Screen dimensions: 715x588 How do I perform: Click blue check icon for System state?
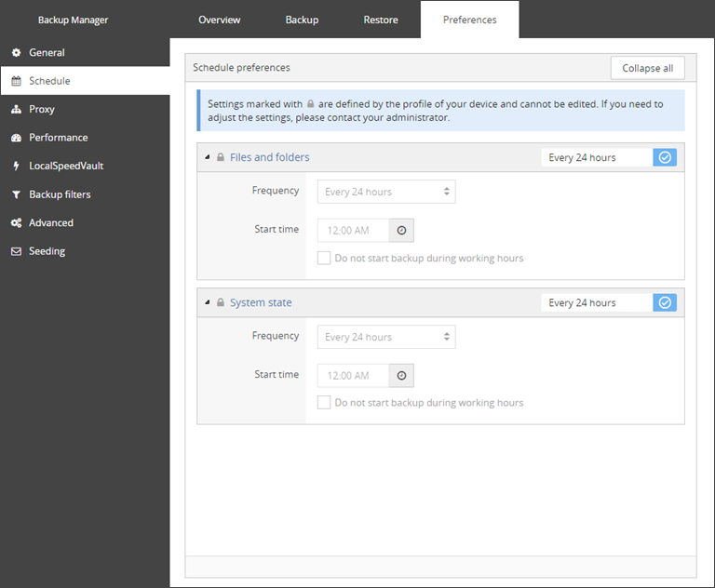(665, 302)
